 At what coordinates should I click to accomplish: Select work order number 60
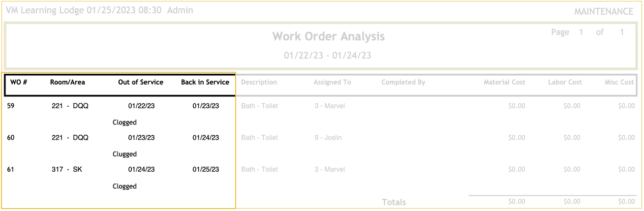(x=11, y=138)
